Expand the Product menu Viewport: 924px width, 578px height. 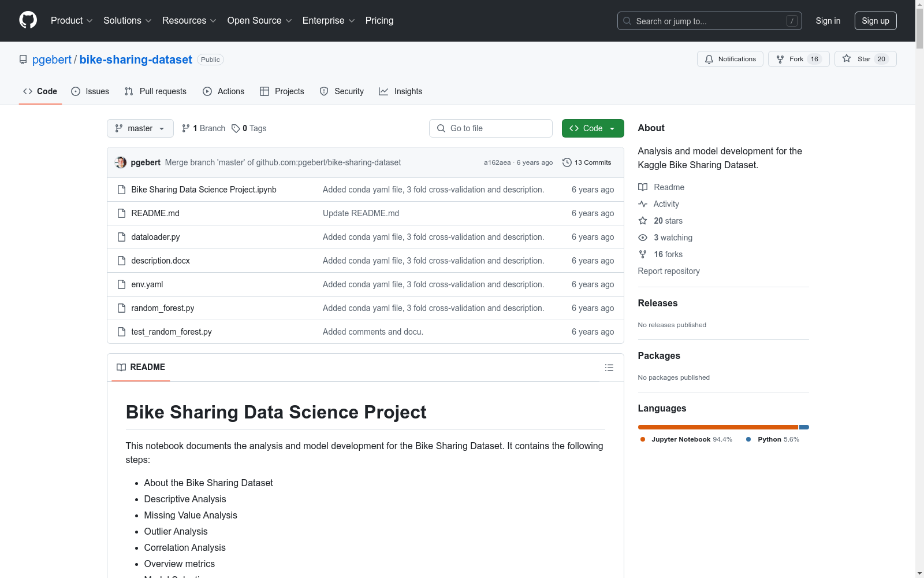72,20
